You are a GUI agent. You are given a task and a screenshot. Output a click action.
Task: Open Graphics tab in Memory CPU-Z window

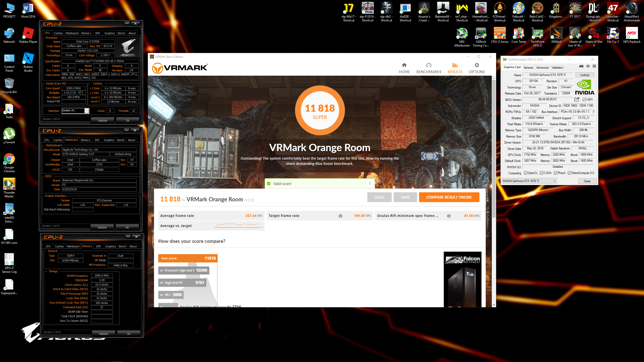pyautogui.click(x=110, y=246)
